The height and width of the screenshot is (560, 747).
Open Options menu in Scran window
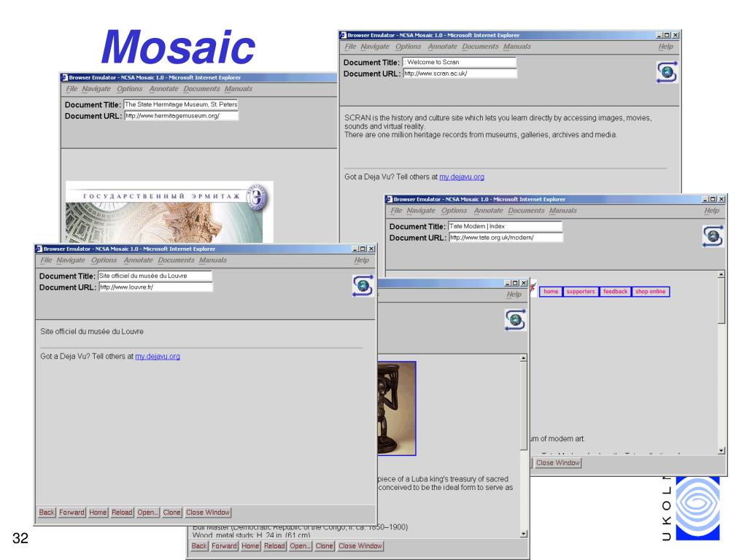point(409,46)
